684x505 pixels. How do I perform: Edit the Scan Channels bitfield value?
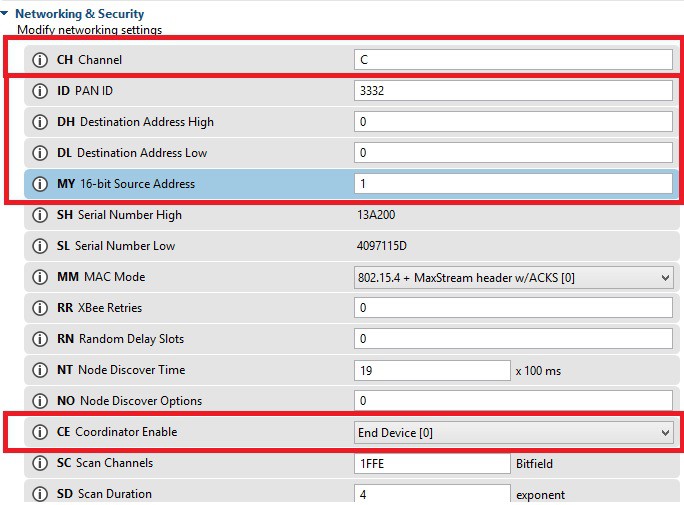coord(432,463)
